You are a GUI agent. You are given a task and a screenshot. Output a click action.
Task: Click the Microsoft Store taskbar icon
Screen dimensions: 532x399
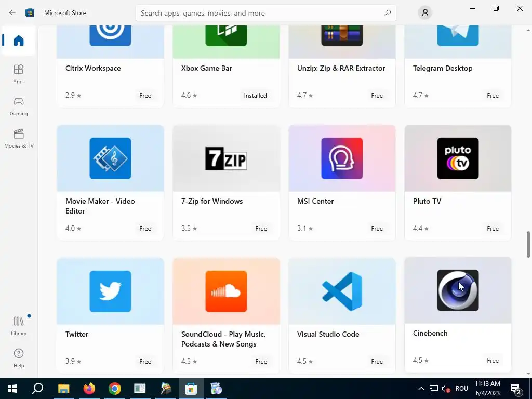point(191,389)
